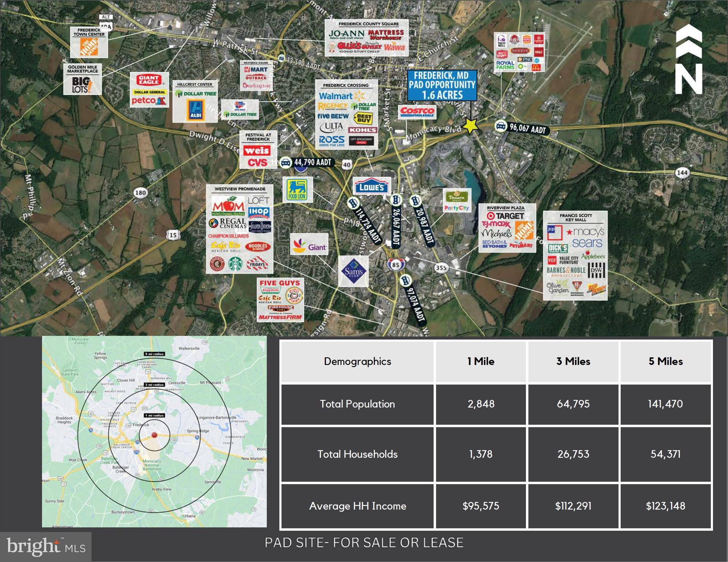Click the car icon beside 96,067 AADT
Image resolution: width=728 pixels, height=562 pixels.
coord(501,126)
